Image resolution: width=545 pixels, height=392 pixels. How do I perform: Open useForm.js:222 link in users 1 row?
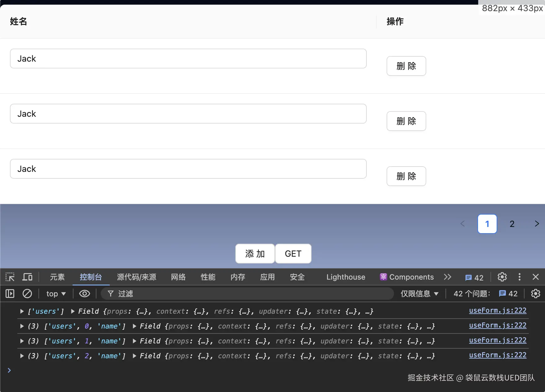(498, 340)
